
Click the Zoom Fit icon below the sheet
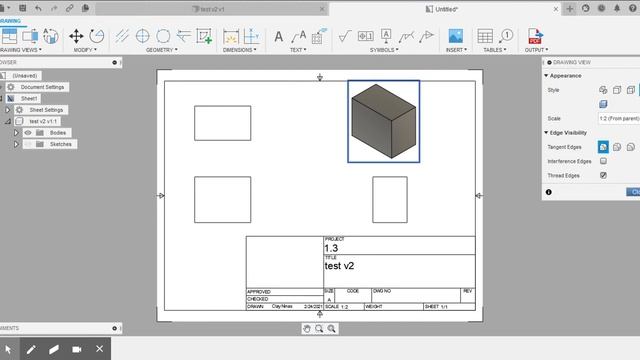[331, 329]
